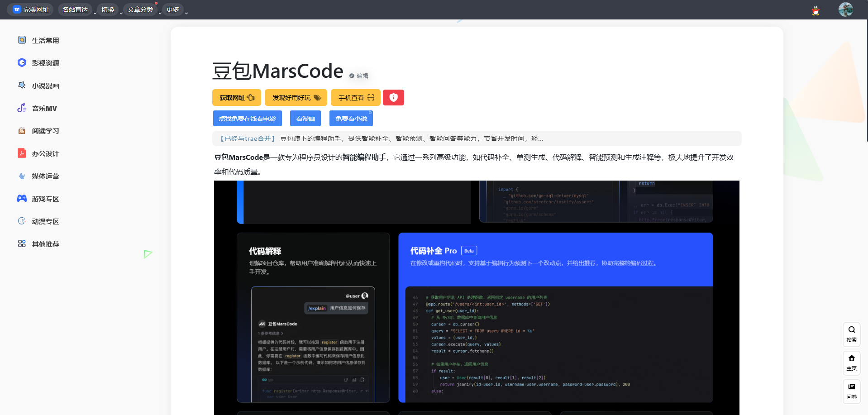868x415 pixels.
Task: Click the 点我免费在线看电影 button
Action: tap(247, 119)
